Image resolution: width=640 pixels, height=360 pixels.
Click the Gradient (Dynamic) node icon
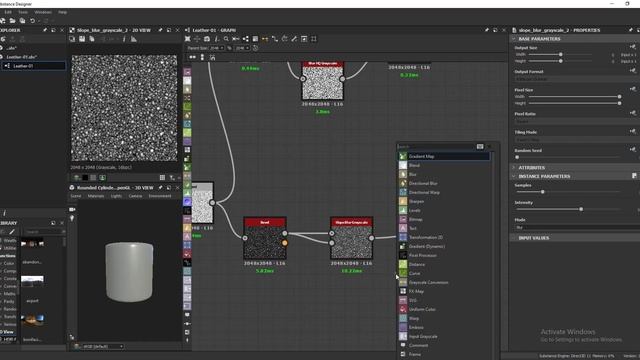tap(403, 246)
